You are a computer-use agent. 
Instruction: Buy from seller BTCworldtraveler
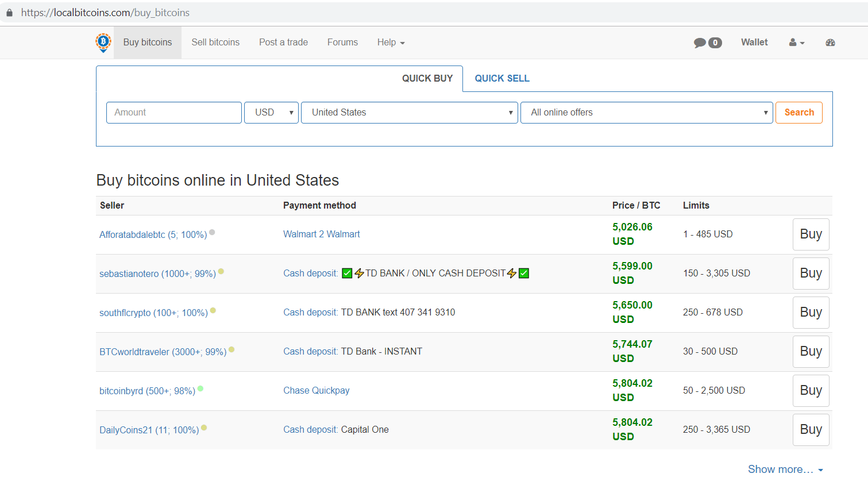(811, 351)
